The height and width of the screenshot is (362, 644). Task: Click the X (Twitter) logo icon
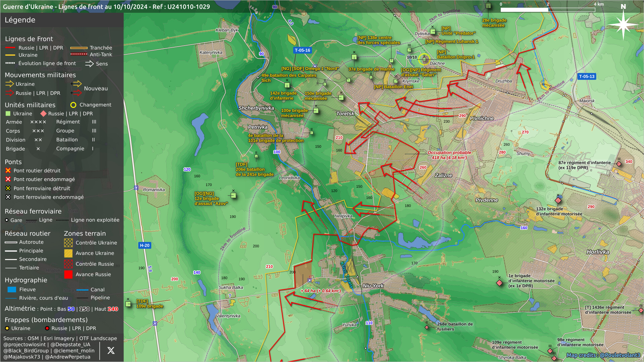click(x=111, y=351)
